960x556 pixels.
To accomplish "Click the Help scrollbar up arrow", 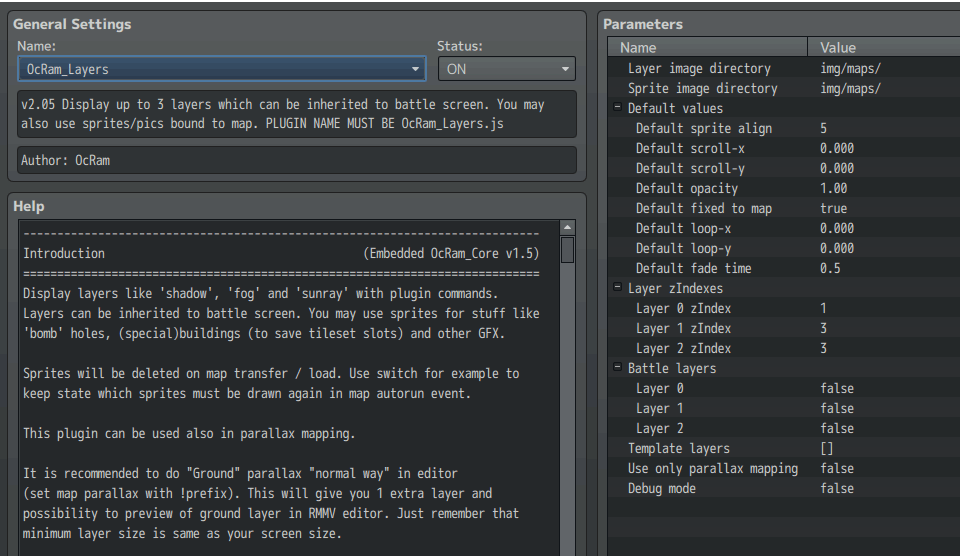I will [568, 228].
